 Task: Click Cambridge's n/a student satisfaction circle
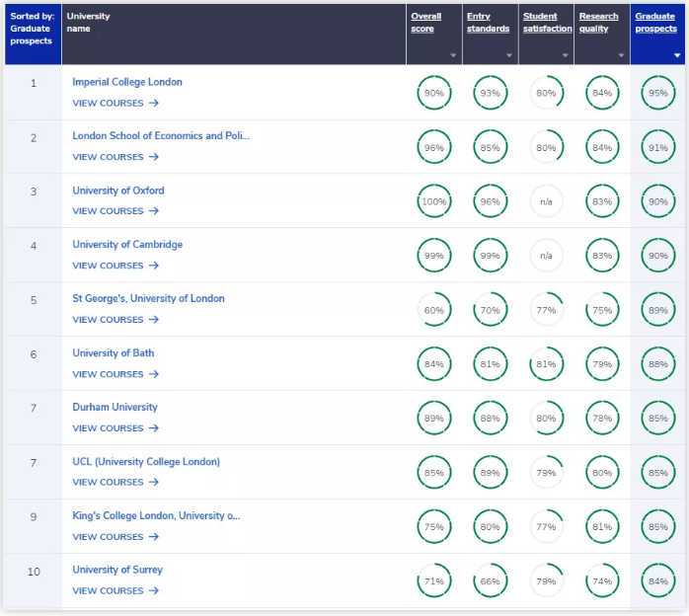click(546, 256)
